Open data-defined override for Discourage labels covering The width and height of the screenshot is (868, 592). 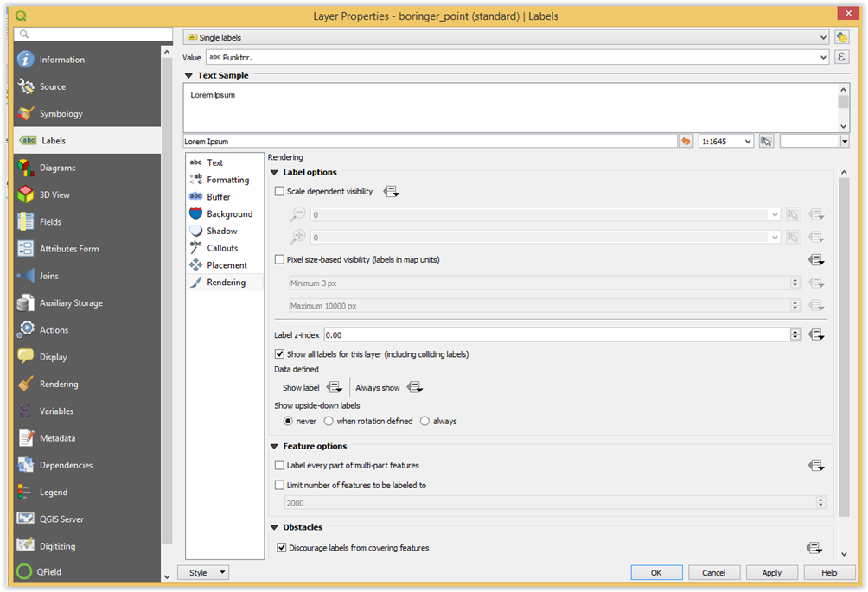814,548
